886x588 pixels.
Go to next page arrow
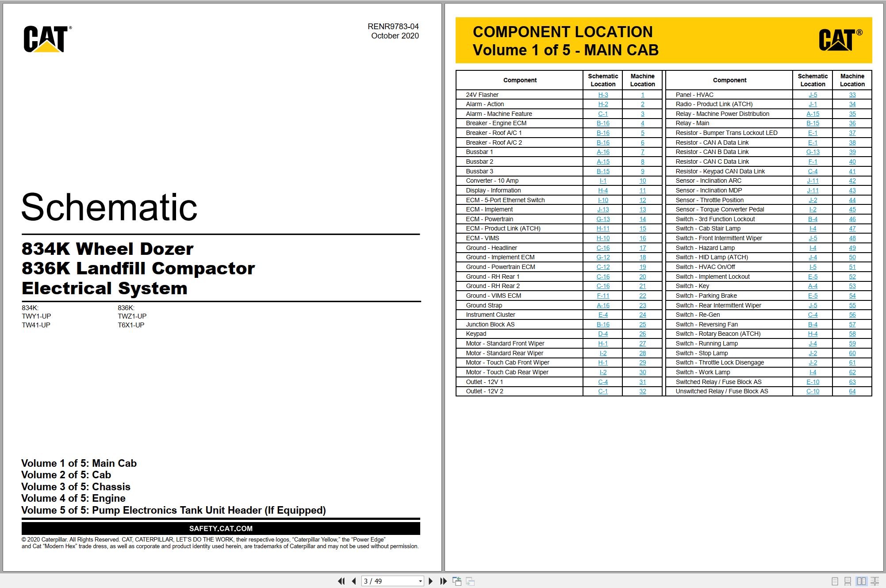(431, 581)
